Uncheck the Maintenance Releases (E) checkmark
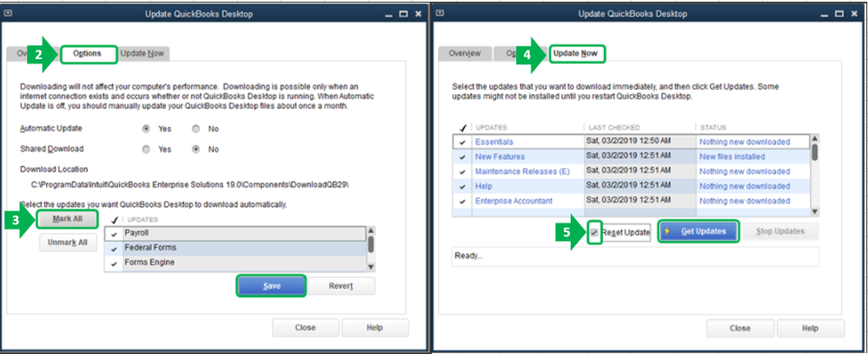The height and width of the screenshot is (354, 868). (462, 171)
